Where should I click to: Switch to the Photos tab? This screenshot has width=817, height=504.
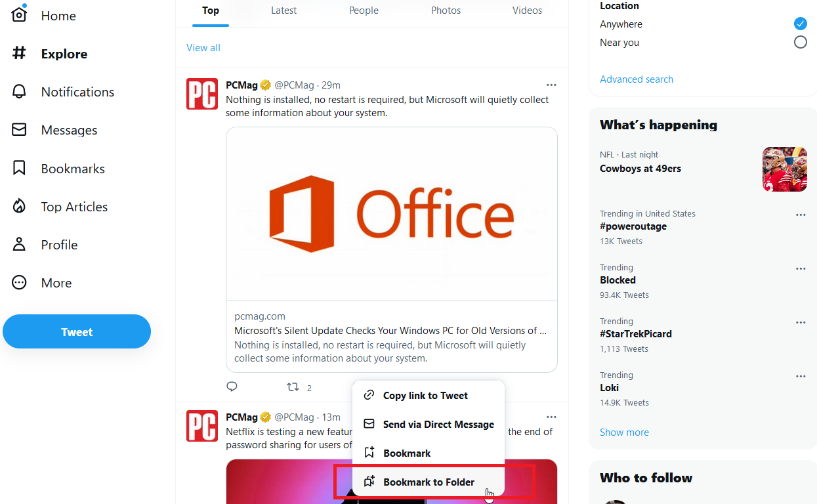[446, 10]
